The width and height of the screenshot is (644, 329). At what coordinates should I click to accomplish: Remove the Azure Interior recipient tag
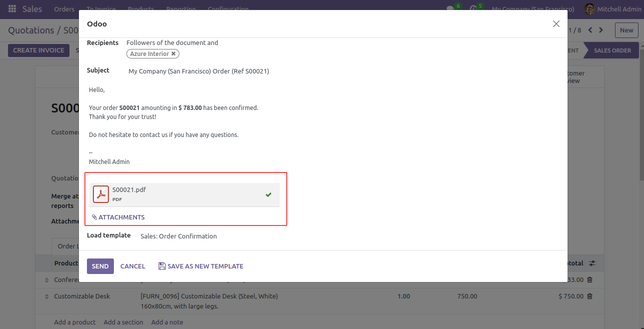point(173,53)
